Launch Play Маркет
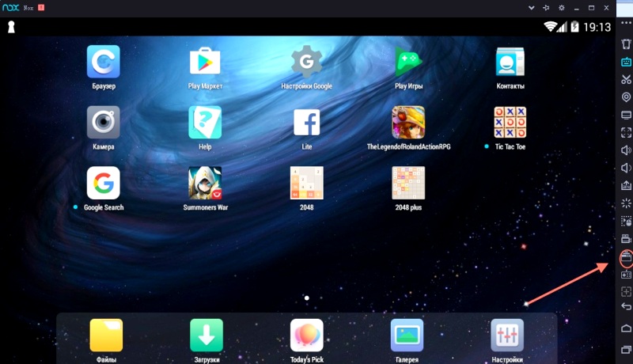The width and height of the screenshot is (633, 364). click(205, 62)
